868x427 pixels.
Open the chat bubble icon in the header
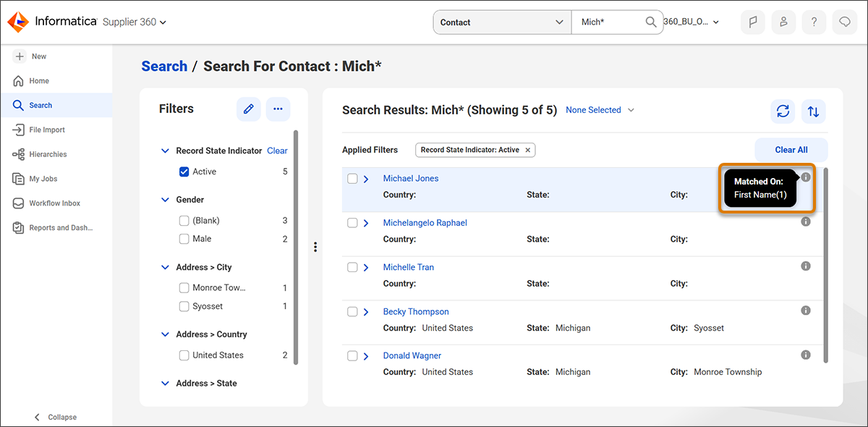click(844, 22)
